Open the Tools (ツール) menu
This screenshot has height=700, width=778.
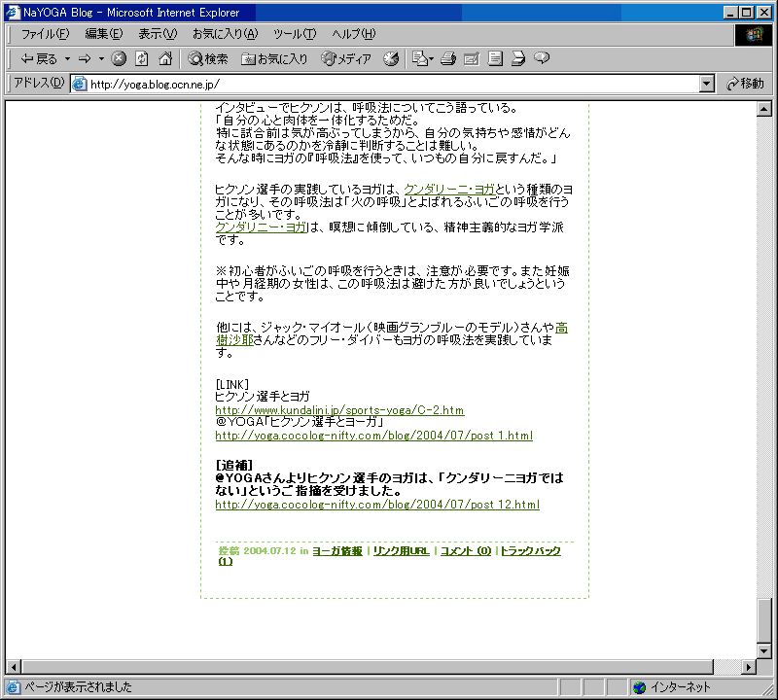[x=295, y=34]
